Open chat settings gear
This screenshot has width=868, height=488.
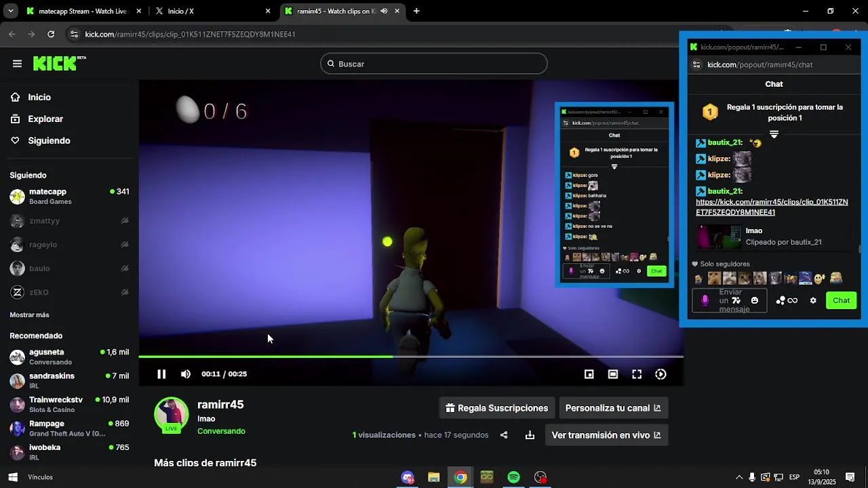point(813,300)
